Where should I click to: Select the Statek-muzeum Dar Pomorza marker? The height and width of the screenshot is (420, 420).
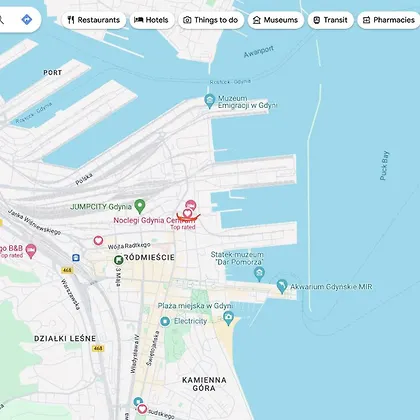click(259, 275)
